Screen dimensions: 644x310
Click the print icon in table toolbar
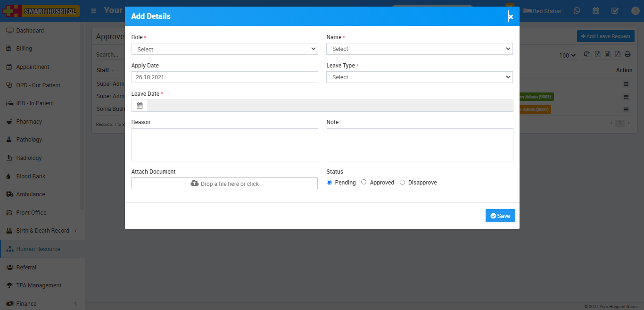pyautogui.click(x=627, y=54)
